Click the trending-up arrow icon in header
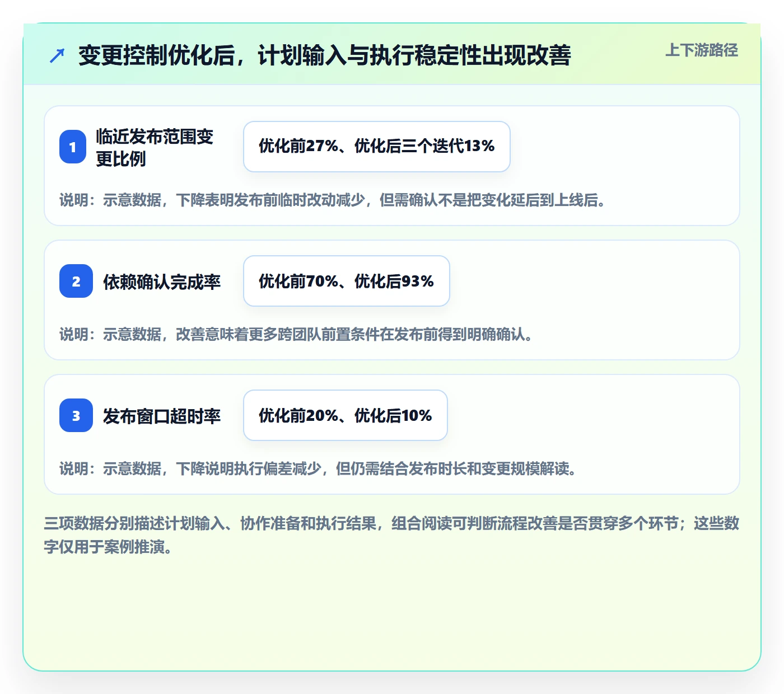 (57, 55)
